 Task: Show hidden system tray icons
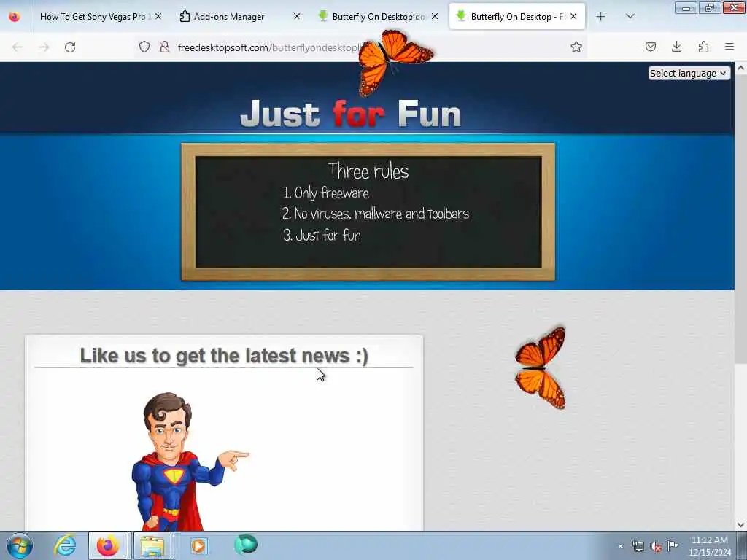[x=620, y=546]
